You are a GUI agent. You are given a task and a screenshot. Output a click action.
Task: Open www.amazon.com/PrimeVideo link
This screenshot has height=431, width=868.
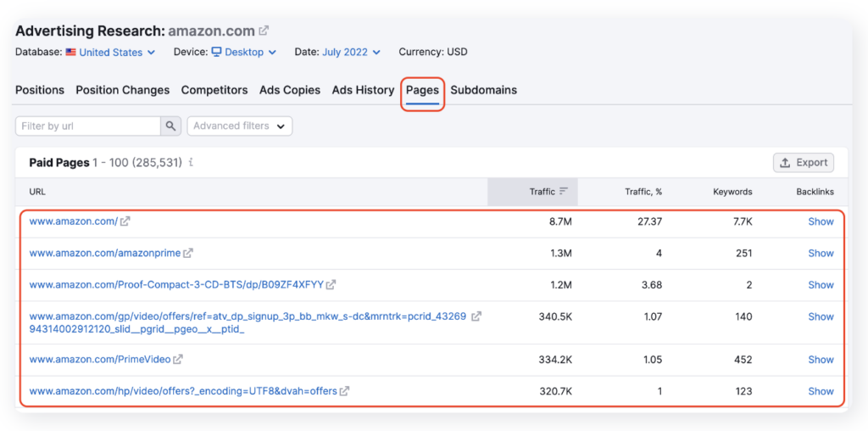tap(100, 360)
